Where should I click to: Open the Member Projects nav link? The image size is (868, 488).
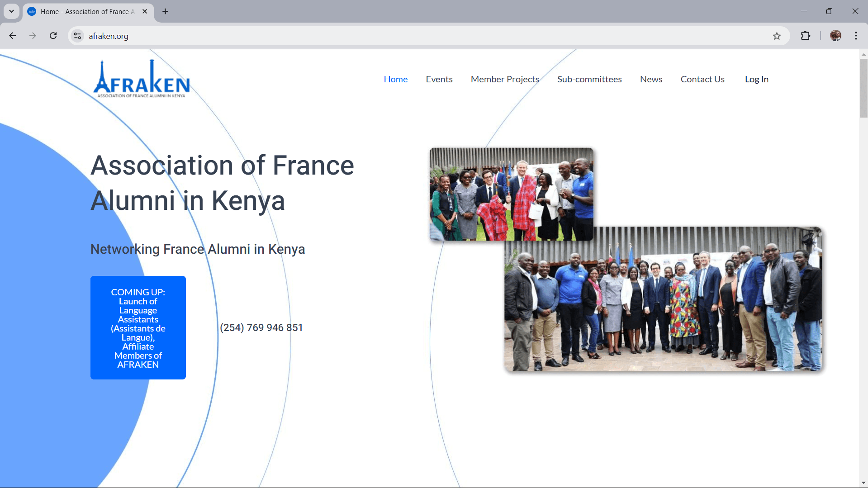point(505,79)
